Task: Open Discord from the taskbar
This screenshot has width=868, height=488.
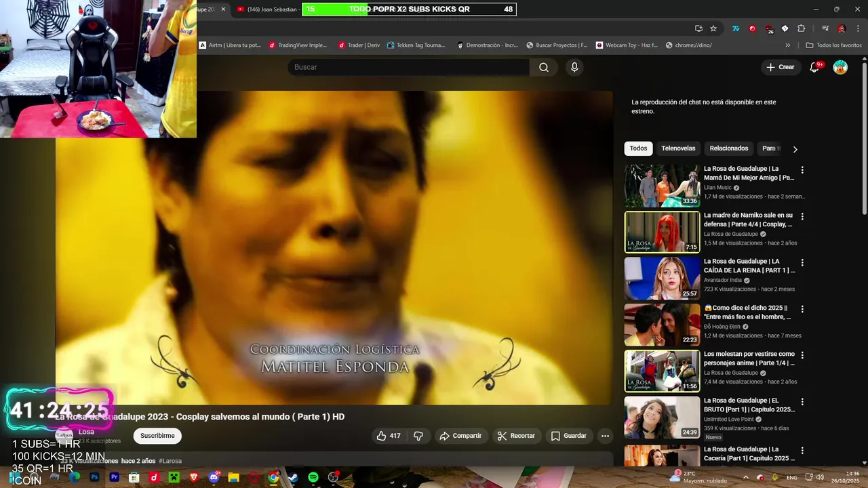Action: coord(214,477)
